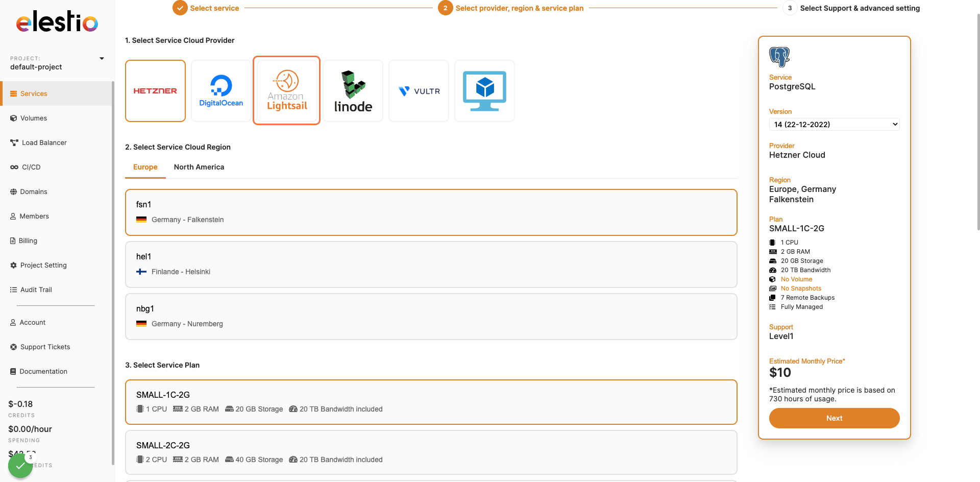Screen dimensions: 980x482
Task: Switch to the North America region tab
Action: [199, 167]
